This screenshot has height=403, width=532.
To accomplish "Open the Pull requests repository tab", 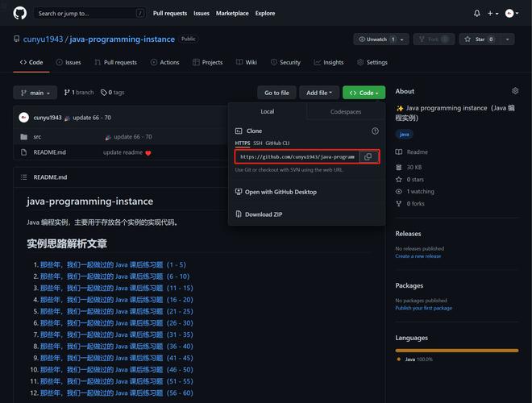I will 115,62.
